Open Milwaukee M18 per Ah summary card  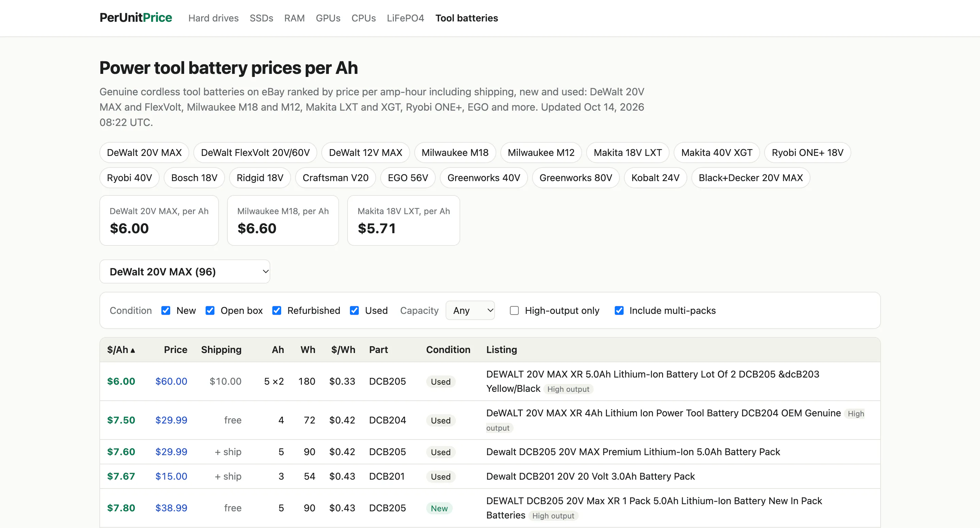pyautogui.click(x=283, y=220)
